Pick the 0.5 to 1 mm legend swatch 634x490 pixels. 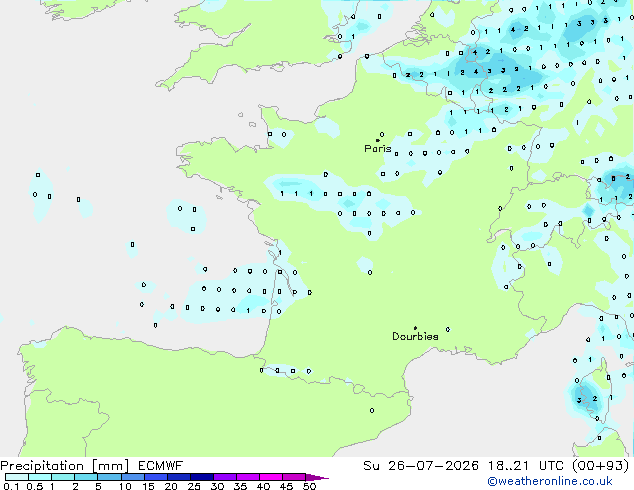[40, 477]
